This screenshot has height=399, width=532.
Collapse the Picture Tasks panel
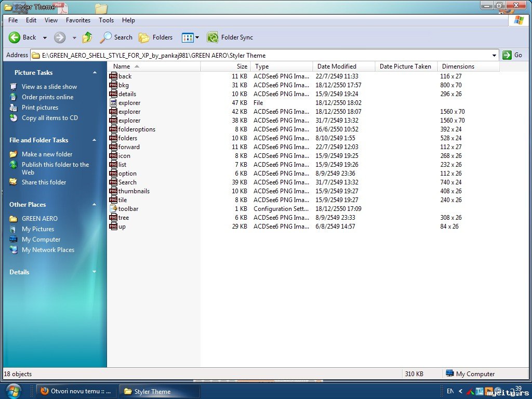click(x=95, y=73)
